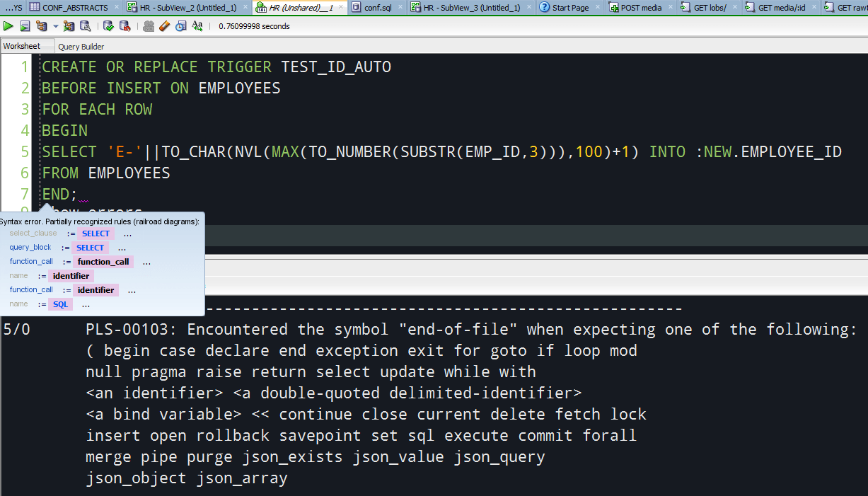Viewport: 868px width, 496px height.
Task: Click the identifier link in the error popup
Action: (71, 275)
